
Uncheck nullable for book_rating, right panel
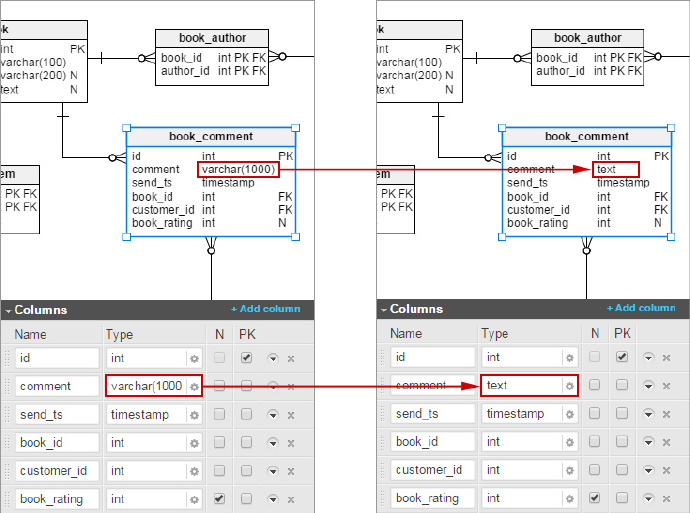pyautogui.click(x=595, y=498)
